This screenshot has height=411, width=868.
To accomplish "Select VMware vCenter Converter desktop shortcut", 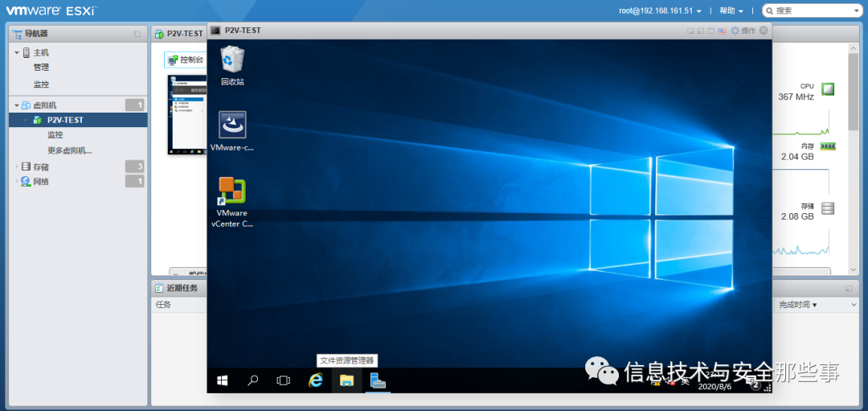I will [232, 202].
